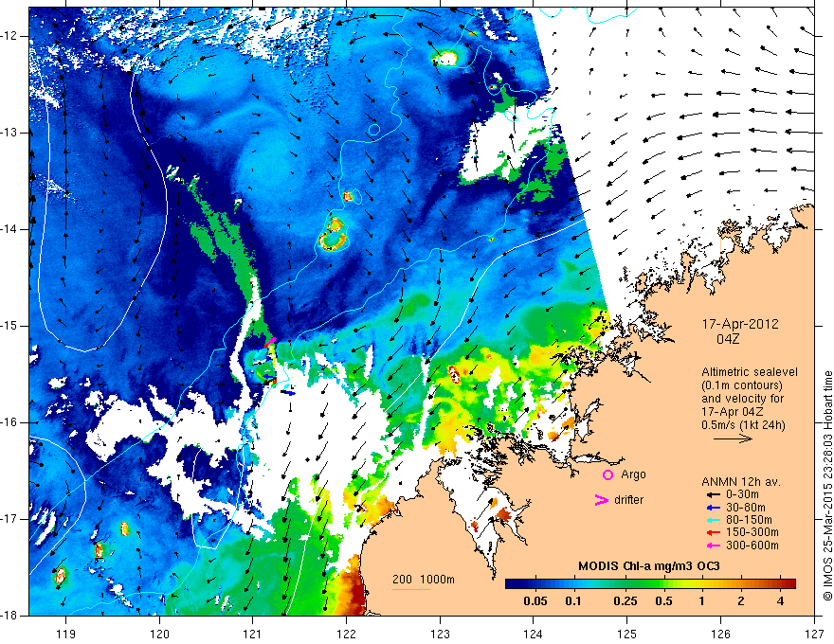Click the 0.5m/s velocity scale arrow
Viewport: 834px width, 644px height.
(733, 438)
